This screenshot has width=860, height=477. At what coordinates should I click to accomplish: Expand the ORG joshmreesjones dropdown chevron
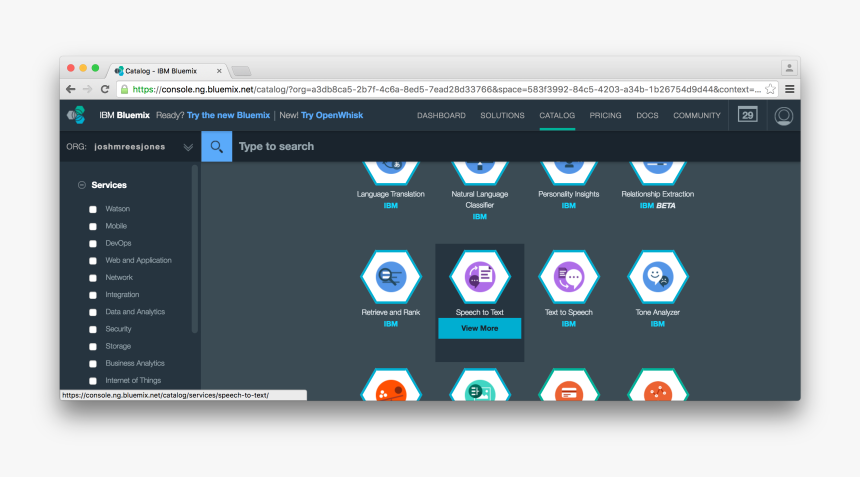(188, 147)
